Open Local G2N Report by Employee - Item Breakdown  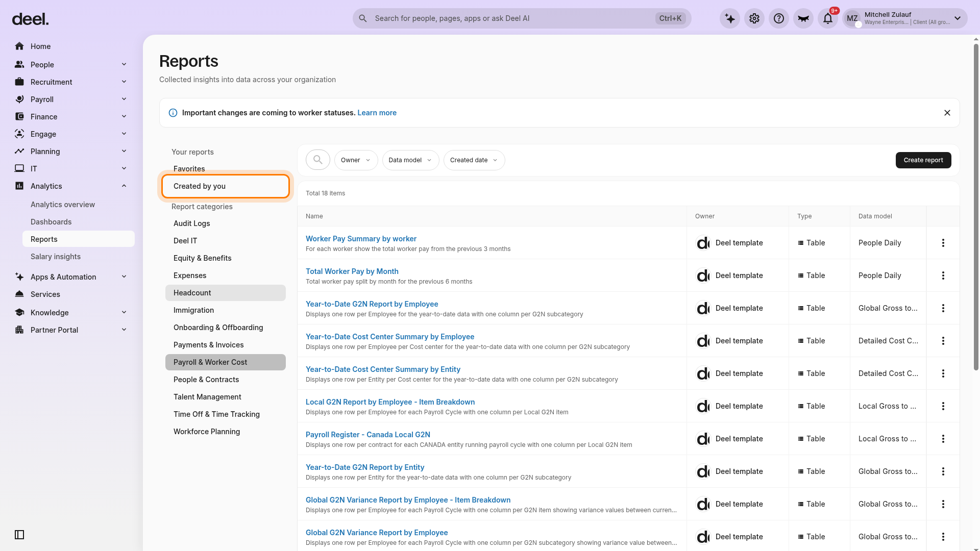[390, 402]
